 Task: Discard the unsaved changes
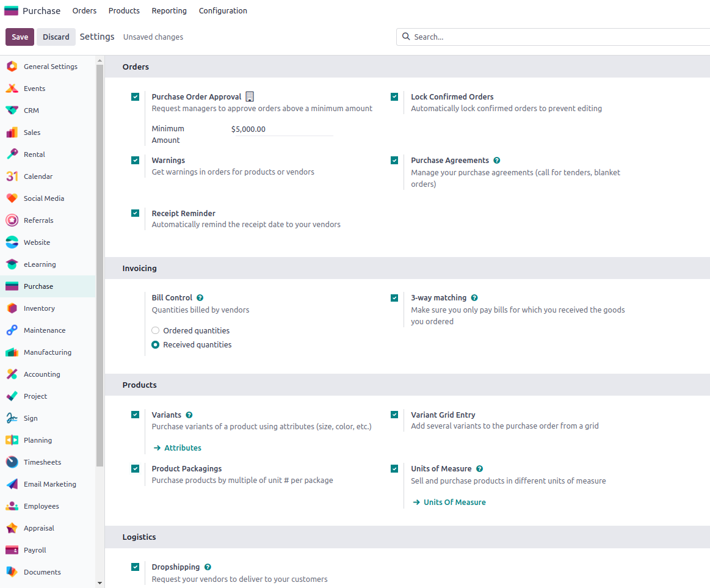click(56, 37)
